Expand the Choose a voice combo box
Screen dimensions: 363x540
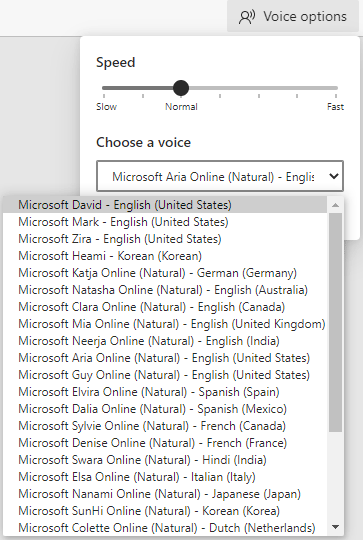click(x=220, y=176)
